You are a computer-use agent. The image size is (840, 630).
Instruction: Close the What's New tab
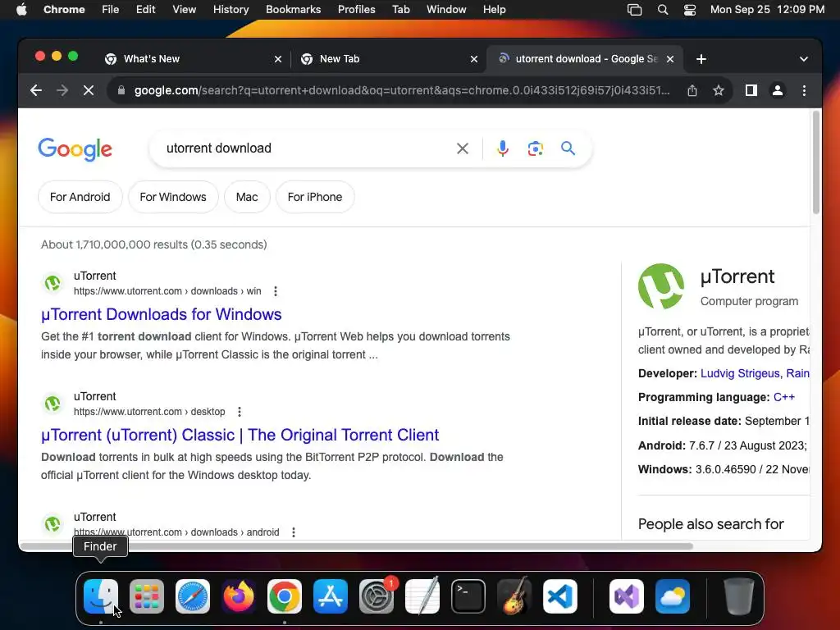tap(277, 59)
